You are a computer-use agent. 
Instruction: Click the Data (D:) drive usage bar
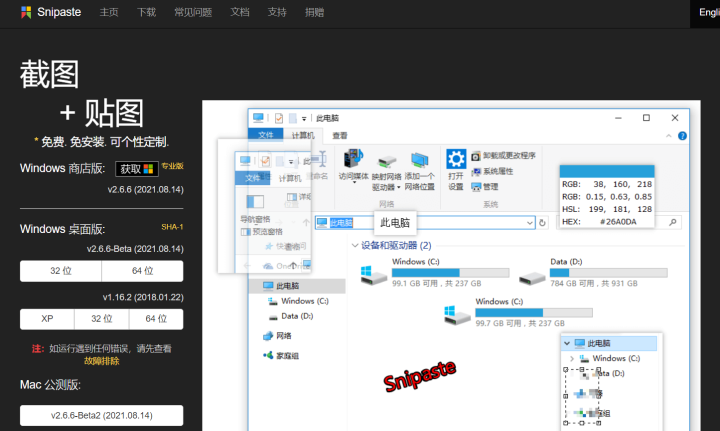click(608, 273)
